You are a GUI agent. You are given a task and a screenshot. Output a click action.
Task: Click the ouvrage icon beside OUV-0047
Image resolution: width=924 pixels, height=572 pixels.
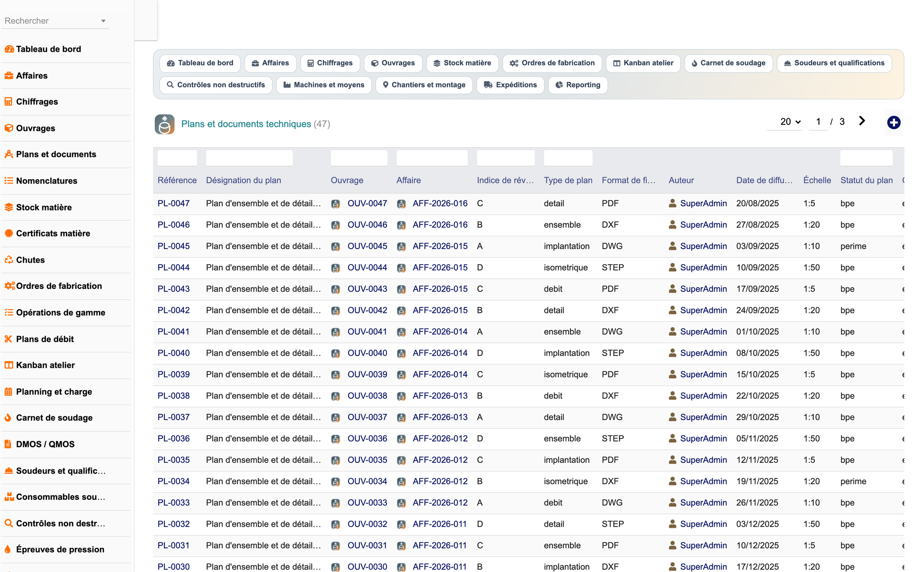pyautogui.click(x=336, y=204)
